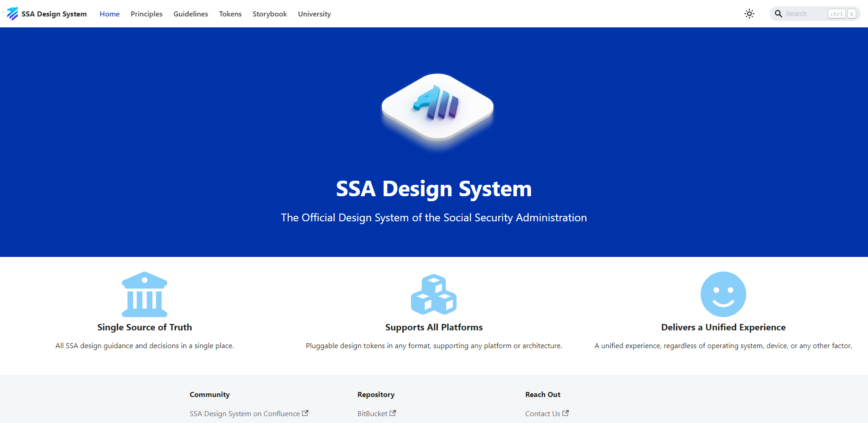868x423 pixels.
Task: Open BitBucket link via its external-link icon
Action: tap(393, 413)
